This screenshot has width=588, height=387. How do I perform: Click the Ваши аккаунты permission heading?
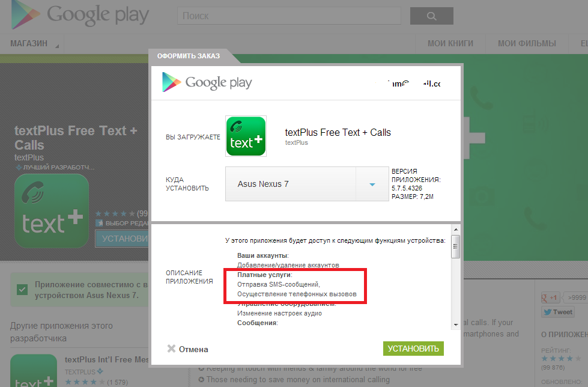pos(263,255)
